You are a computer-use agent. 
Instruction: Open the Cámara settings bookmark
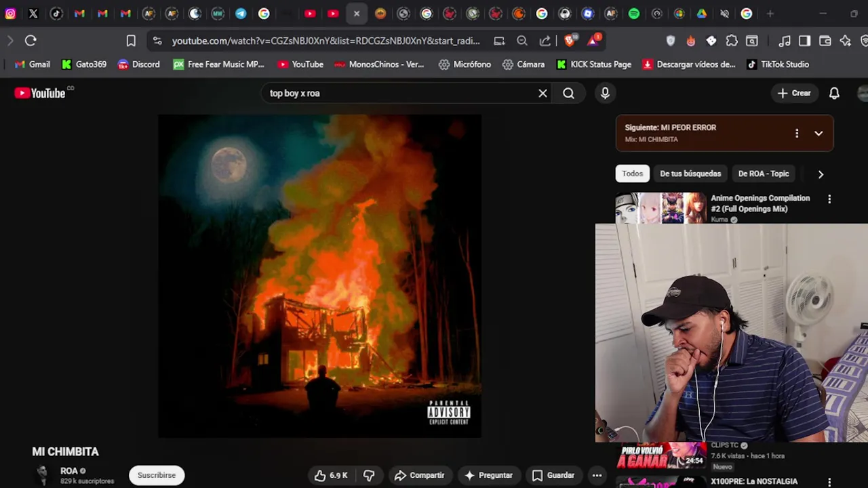[524, 64]
